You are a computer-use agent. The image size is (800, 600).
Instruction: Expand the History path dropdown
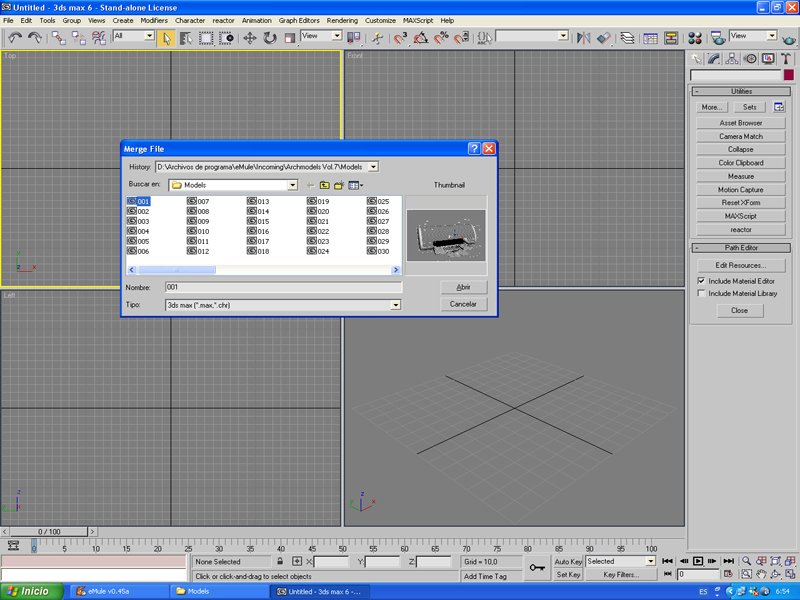pos(373,167)
